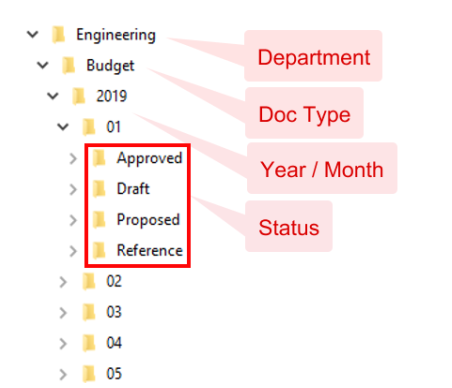Click the Reference folder icon

click(x=99, y=251)
